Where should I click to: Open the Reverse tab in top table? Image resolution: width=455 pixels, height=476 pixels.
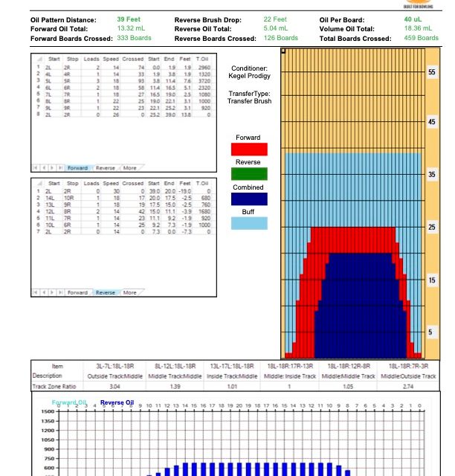(x=106, y=168)
